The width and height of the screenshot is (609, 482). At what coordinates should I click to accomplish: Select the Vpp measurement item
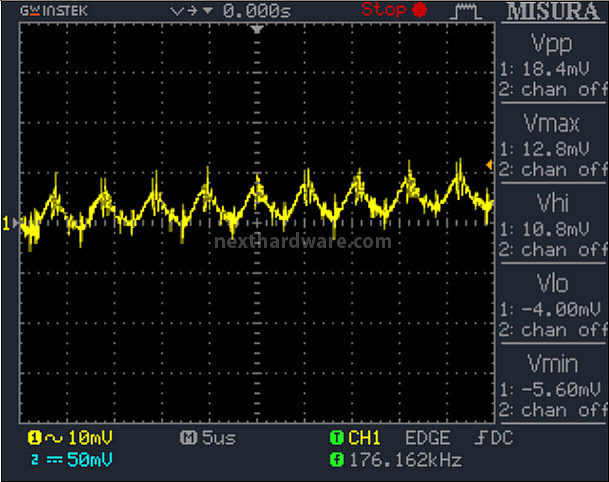[552, 63]
